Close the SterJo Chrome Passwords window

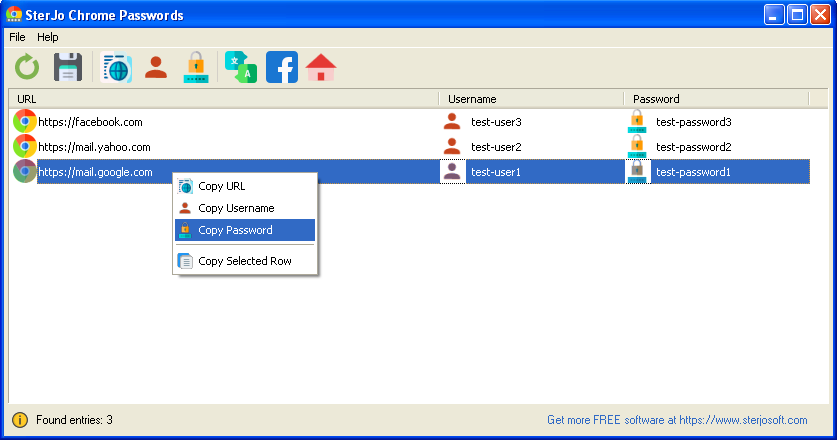(820, 14)
